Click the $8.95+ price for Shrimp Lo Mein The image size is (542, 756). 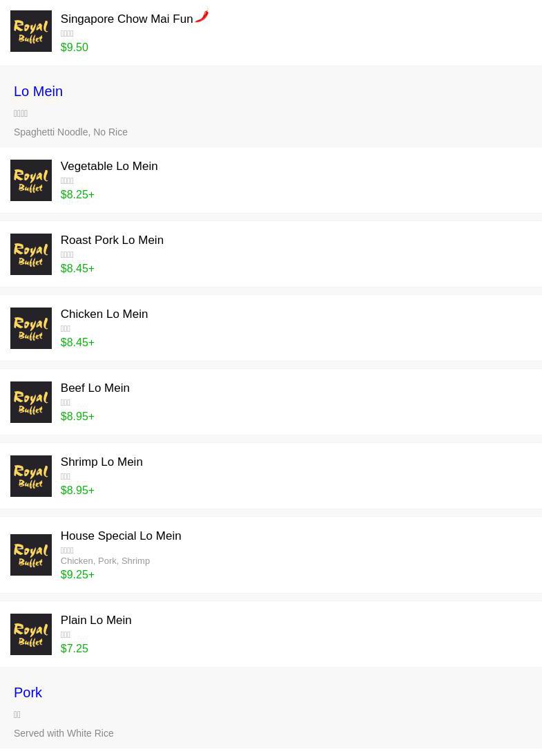[77, 490]
